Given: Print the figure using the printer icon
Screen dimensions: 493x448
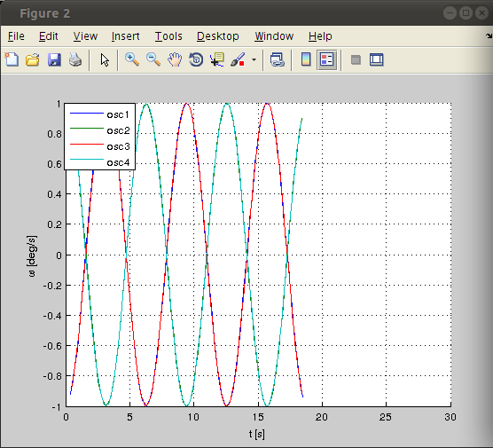Looking at the screenshot, I should pos(75,59).
